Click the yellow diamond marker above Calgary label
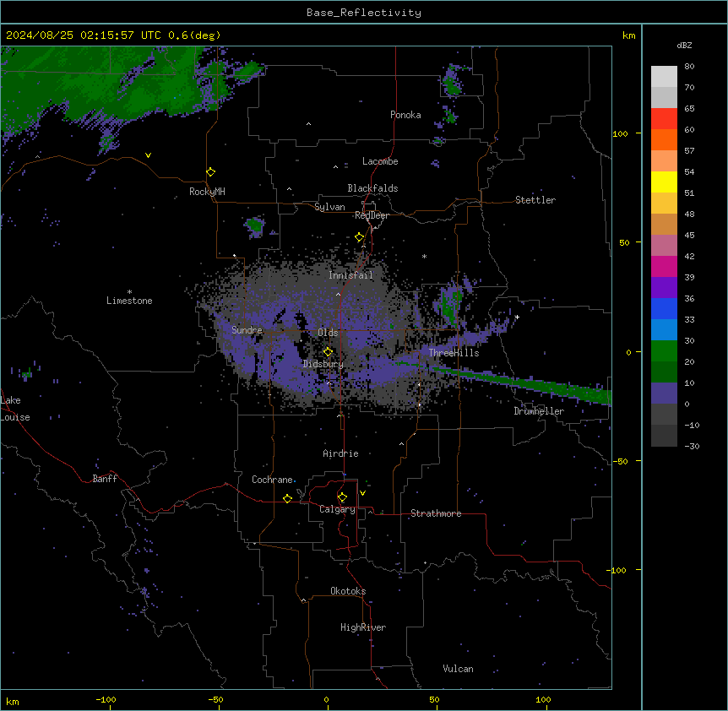Screen dimensions: 728x711 click(x=342, y=497)
